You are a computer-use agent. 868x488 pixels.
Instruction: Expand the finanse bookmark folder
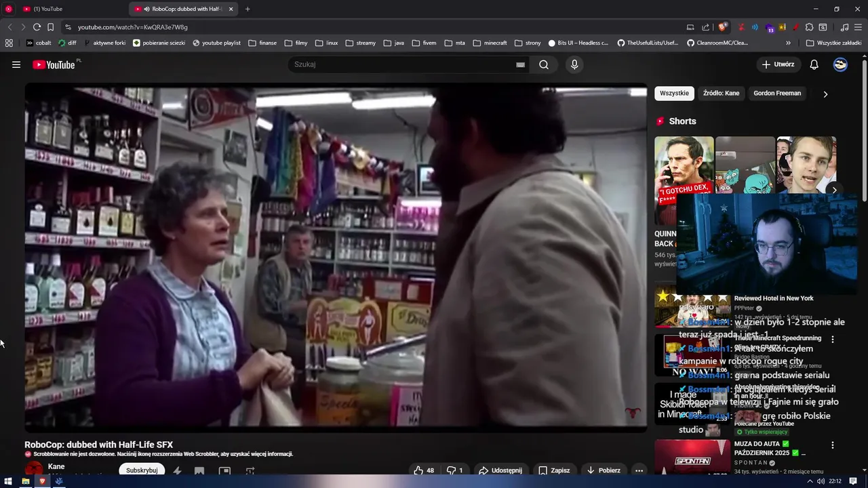click(x=262, y=43)
